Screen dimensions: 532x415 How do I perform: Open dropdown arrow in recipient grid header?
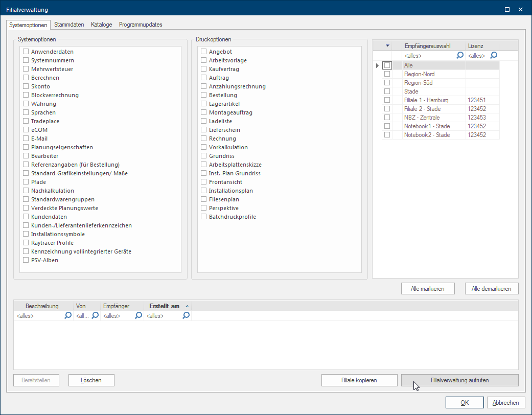point(387,46)
